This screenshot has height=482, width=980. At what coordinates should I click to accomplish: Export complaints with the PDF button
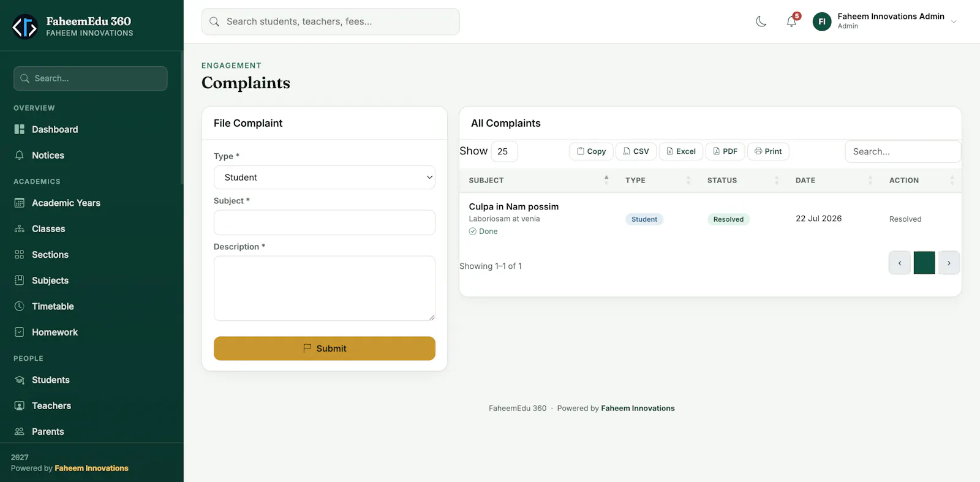(x=725, y=151)
